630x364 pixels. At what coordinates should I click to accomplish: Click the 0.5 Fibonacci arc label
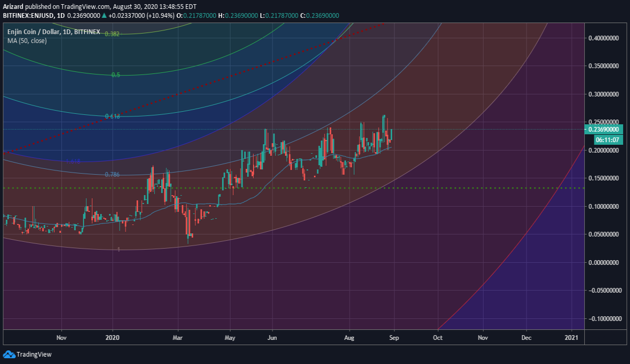[x=116, y=75]
